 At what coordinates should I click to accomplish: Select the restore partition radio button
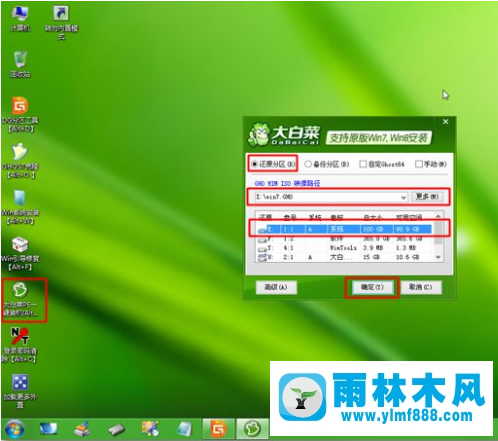point(255,164)
